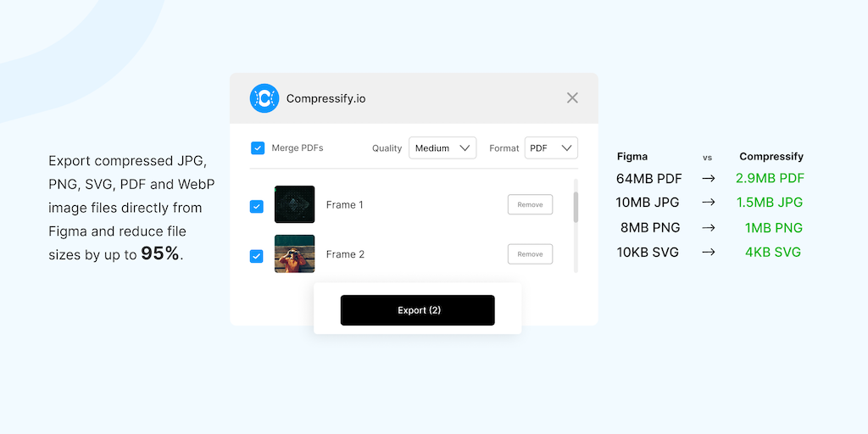Click the Frame 1 label text
Image resolution: width=868 pixels, height=434 pixels.
(344, 205)
